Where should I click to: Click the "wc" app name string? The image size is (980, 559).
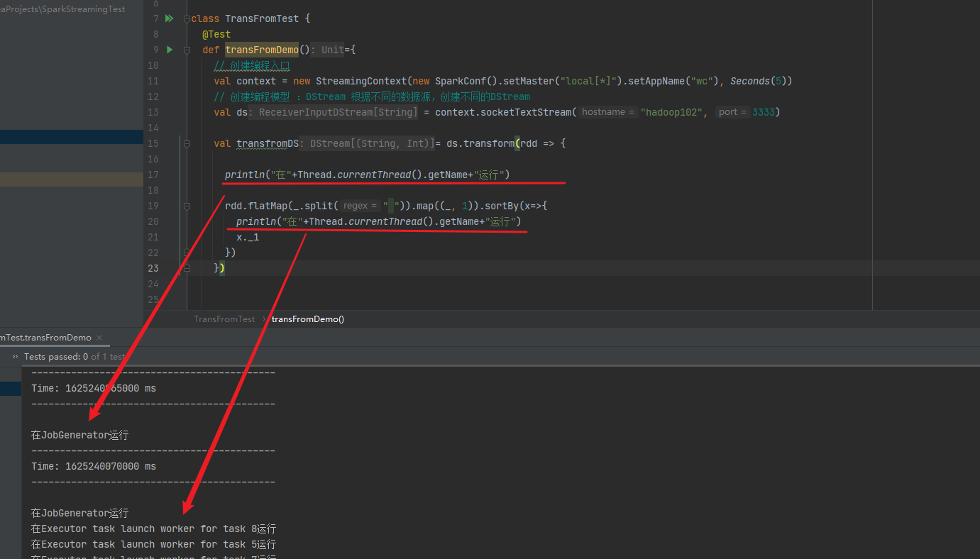[701, 81]
